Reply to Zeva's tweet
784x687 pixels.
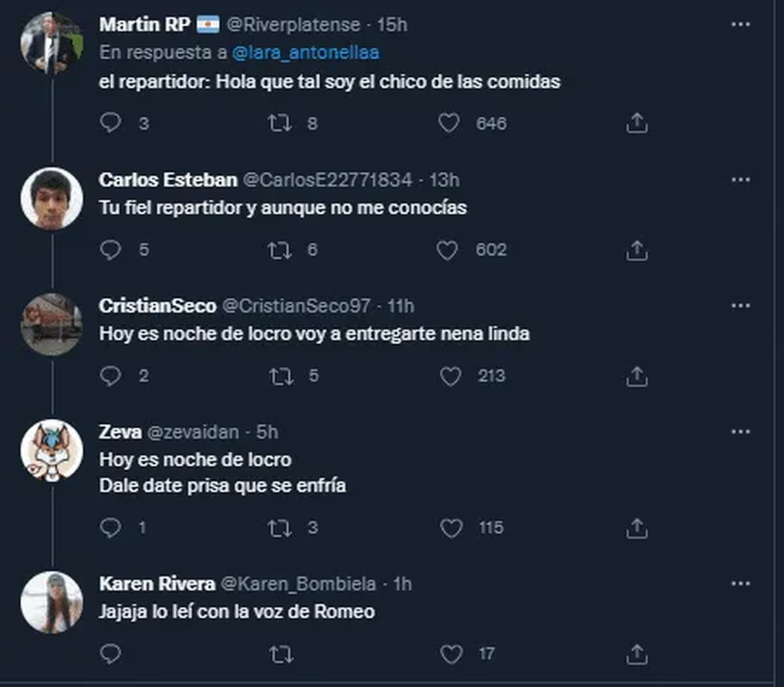coord(110,528)
